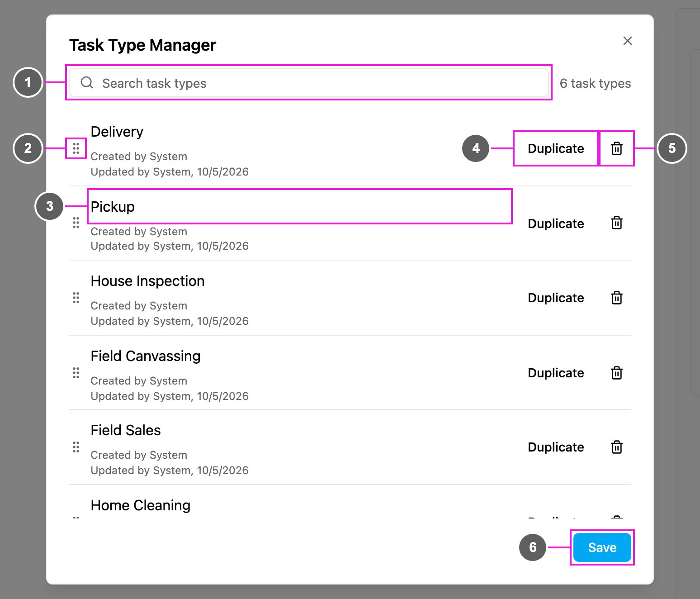Select the Pickup task type name

[113, 207]
